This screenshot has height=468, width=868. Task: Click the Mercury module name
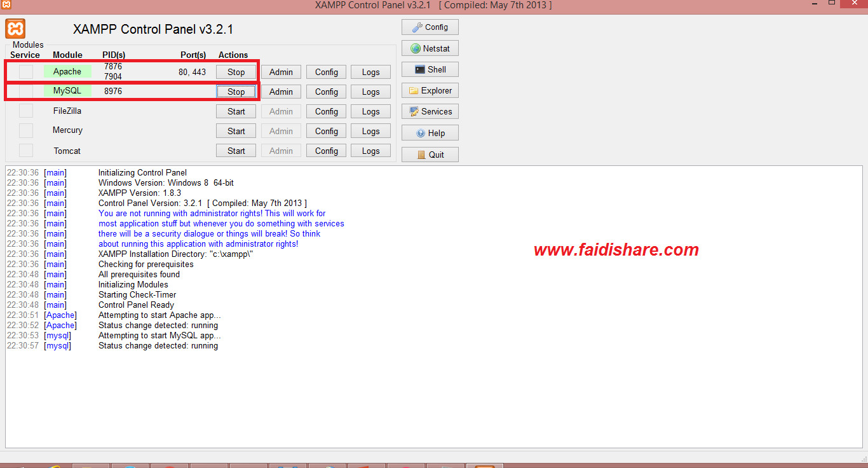(67, 130)
